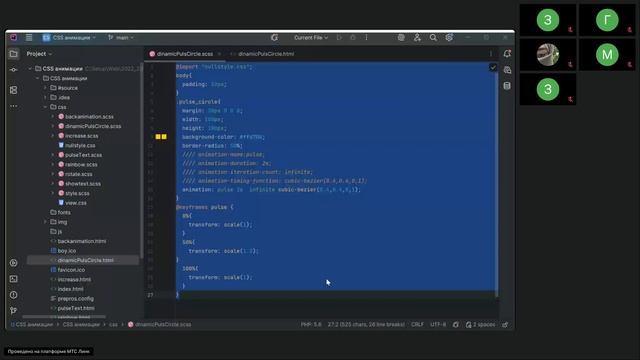Screen dimensions: 640x360
Task: Open the Project view dropdown
Action: coord(39,54)
